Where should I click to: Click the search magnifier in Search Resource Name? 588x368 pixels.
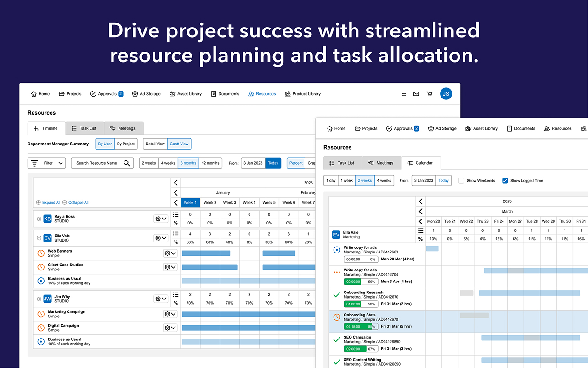[127, 163]
